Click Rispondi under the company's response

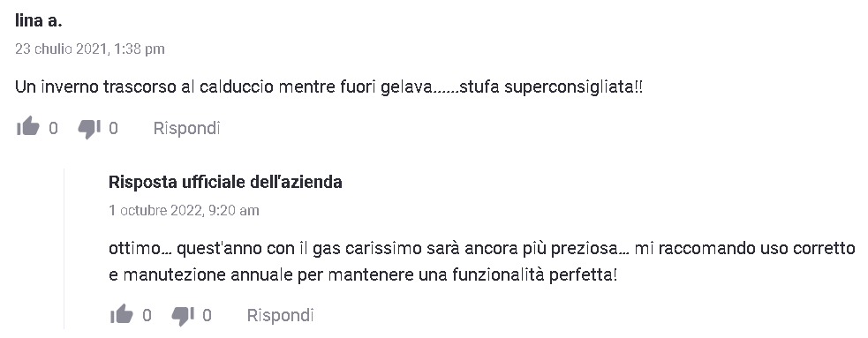(280, 315)
